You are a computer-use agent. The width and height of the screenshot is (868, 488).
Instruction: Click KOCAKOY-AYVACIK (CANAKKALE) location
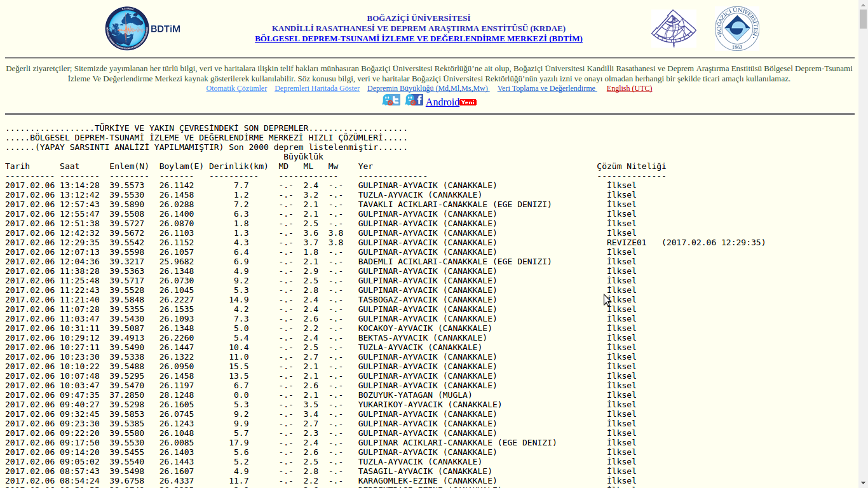[425, 329]
